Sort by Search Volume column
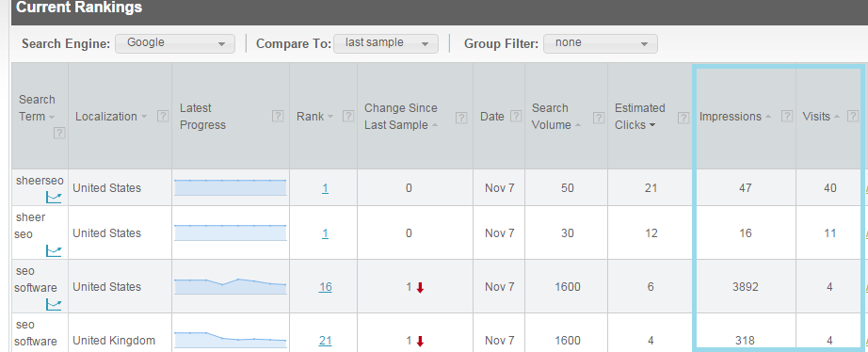The height and width of the screenshot is (352, 868). pyautogui.click(x=555, y=116)
